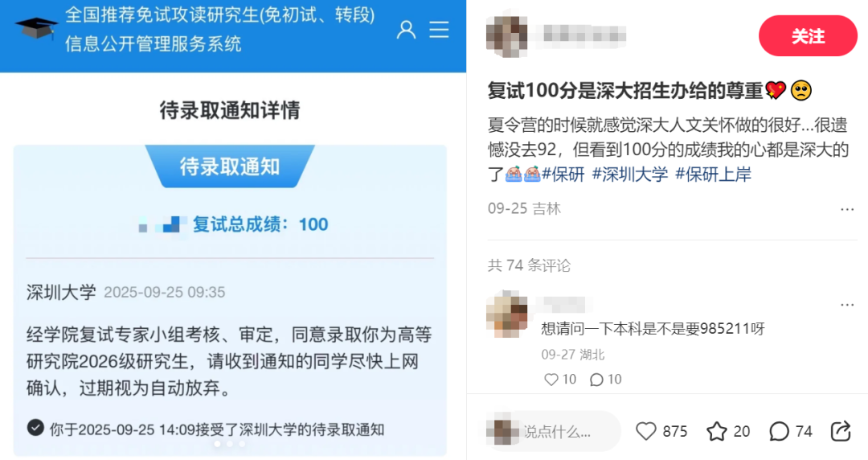Favorite the post with star icon

[x=717, y=431]
